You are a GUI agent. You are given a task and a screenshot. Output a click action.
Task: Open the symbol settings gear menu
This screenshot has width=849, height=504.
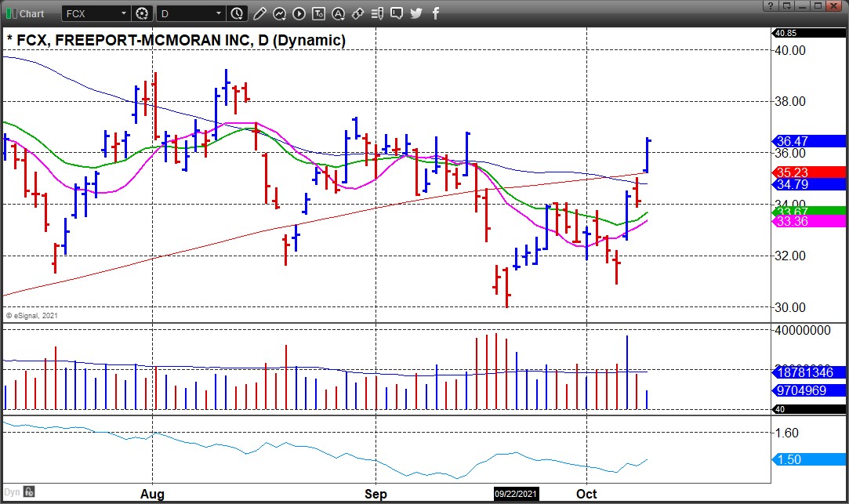pos(142,13)
